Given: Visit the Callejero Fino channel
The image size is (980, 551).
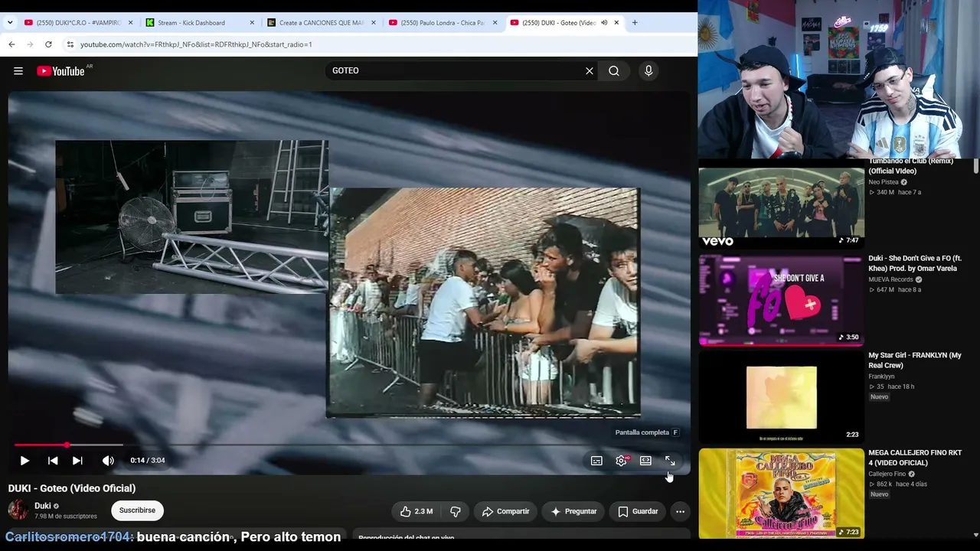Looking at the screenshot, I should [887, 474].
